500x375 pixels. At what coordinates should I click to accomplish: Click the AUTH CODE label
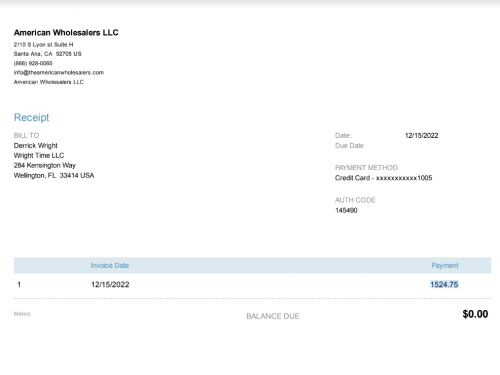pos(355,200)
